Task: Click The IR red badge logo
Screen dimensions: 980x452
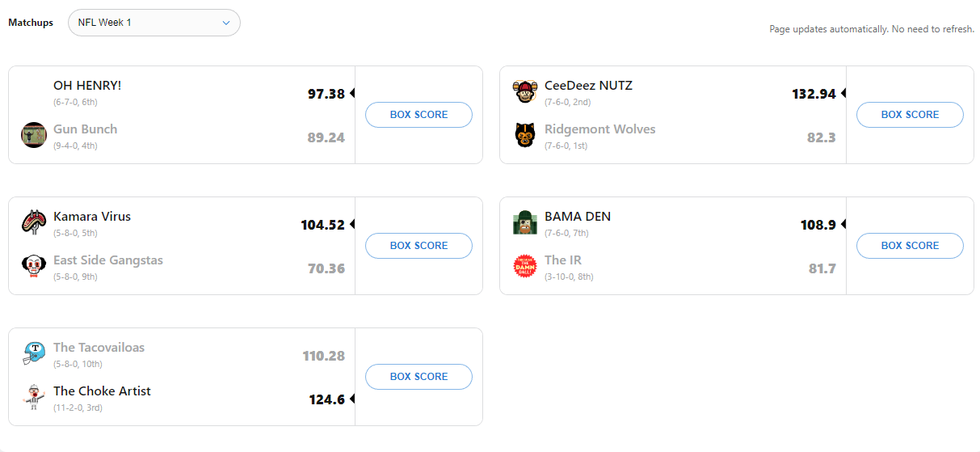Action: point(525,266)
